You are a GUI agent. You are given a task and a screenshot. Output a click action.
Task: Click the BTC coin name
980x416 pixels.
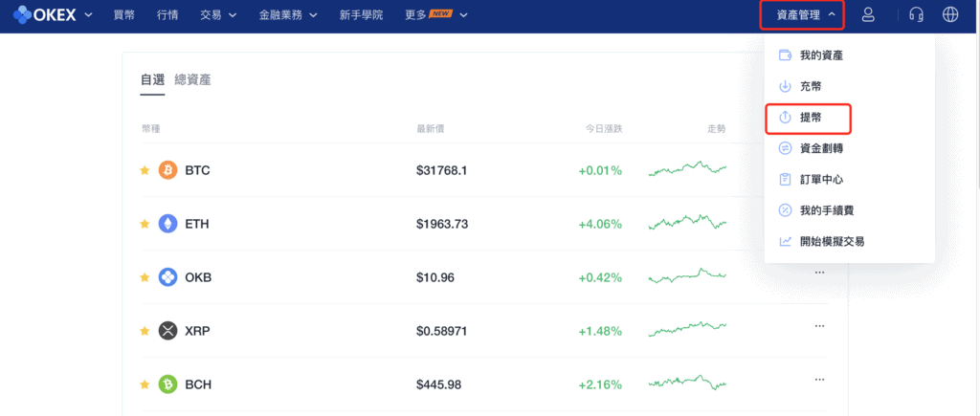point(197,170)
